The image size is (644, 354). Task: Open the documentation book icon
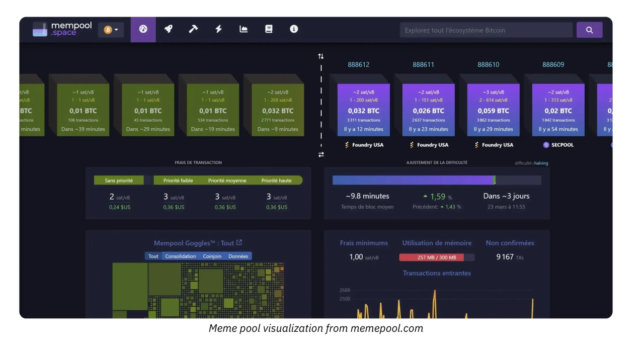(x=269, y=30)
